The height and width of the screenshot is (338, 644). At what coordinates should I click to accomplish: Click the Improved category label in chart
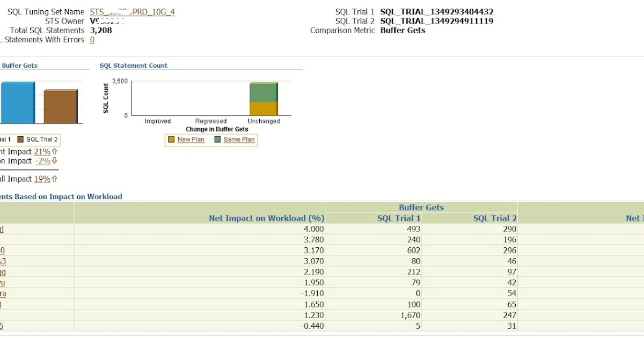pos(158,121)
